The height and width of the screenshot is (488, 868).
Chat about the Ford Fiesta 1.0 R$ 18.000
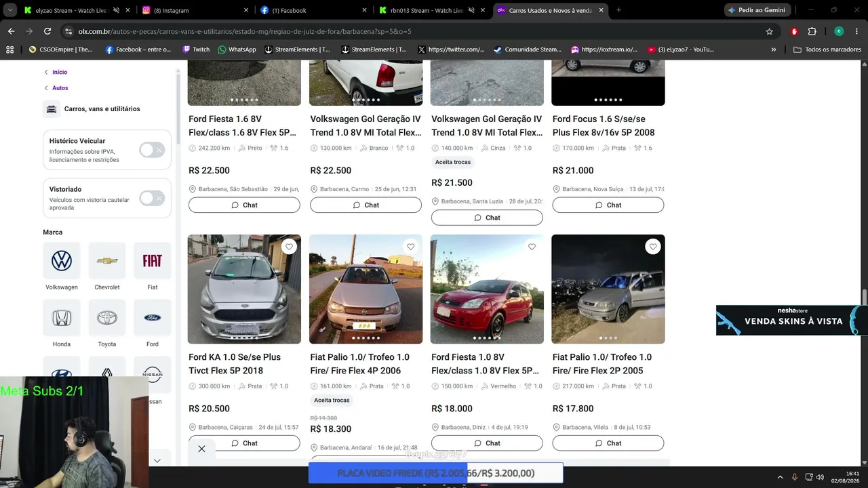(487, 443)
